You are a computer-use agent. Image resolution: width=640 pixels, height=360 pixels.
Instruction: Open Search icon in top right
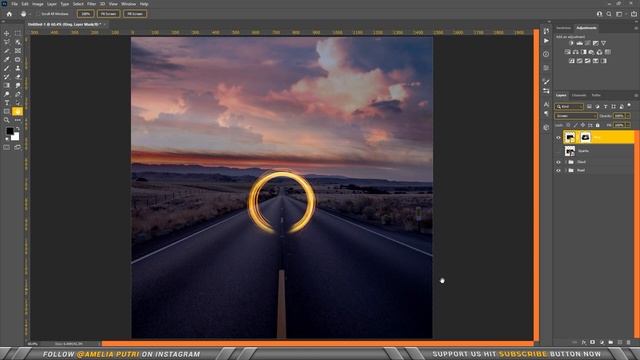click(x=609, y=14)
